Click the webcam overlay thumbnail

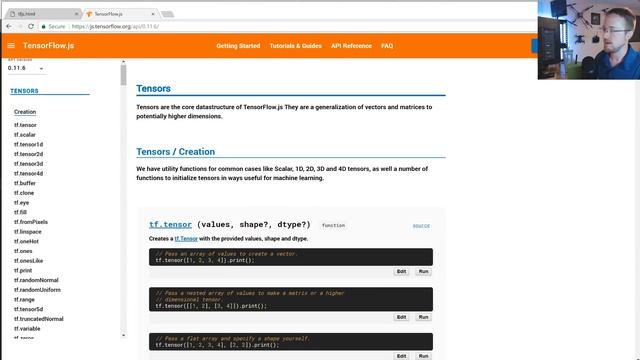pyautogui.click(x=589, y=40)
